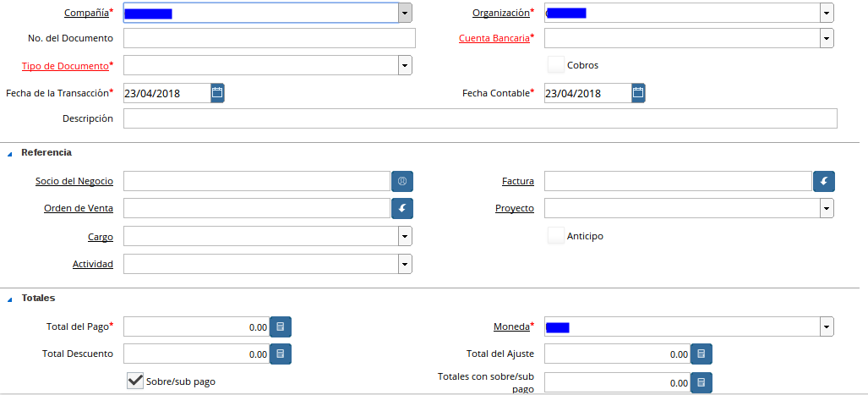Open the Total del Ajuste calculator
This screenshot has height=395, width=868.
click(x=701, y=354)
